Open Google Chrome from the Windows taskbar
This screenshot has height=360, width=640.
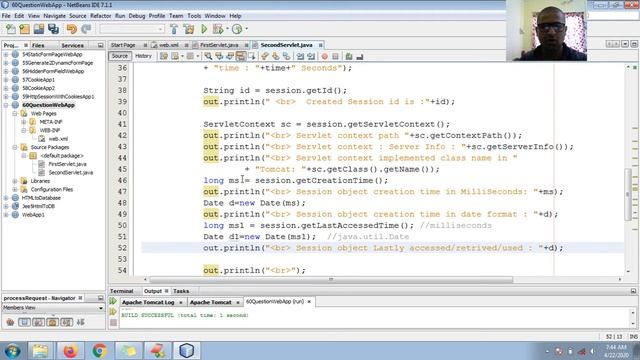99,350
